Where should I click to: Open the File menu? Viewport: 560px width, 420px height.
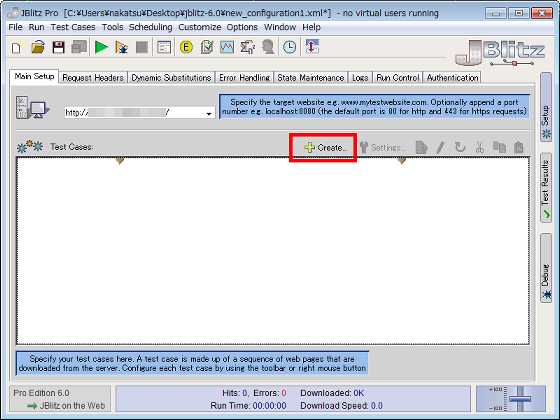tap(15, 27)
